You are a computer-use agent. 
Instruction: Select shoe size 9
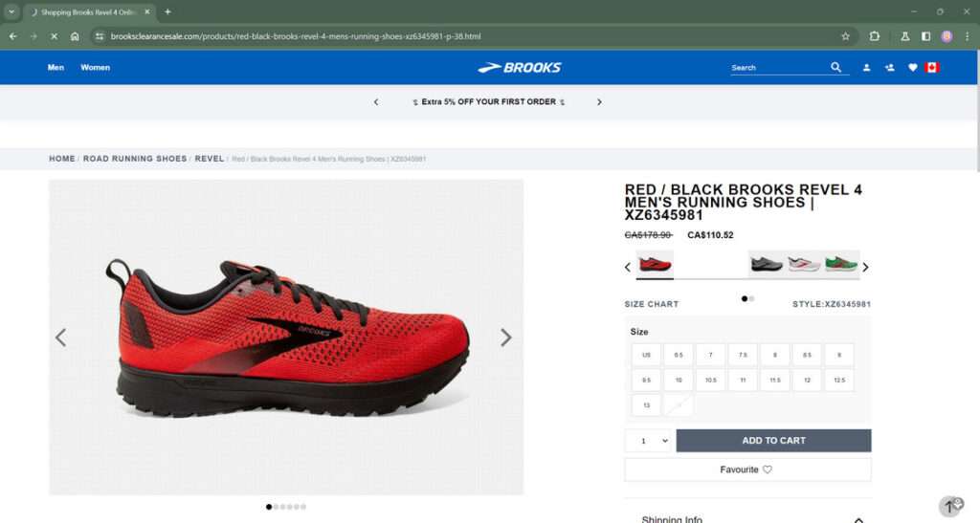[839, 355]
